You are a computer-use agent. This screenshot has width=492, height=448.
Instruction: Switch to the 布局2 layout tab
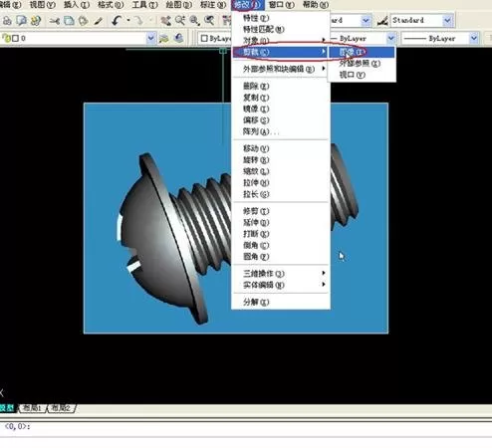(x=62, y=408)
